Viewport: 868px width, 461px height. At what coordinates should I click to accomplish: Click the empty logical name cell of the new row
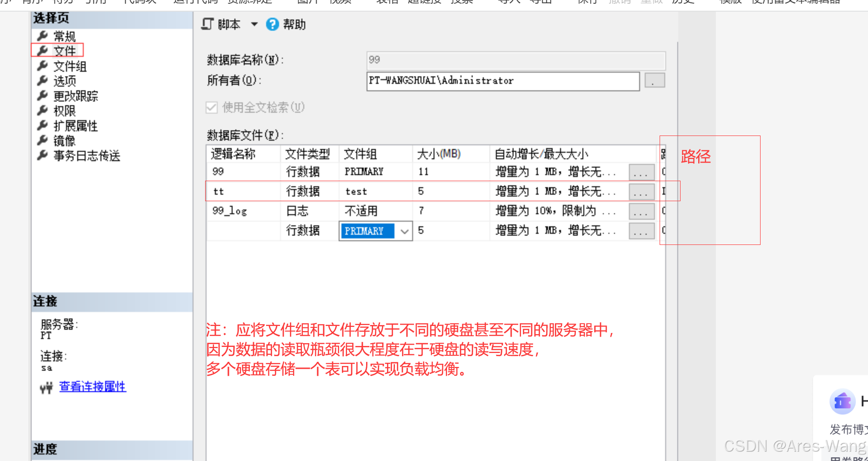click(244, 230)
